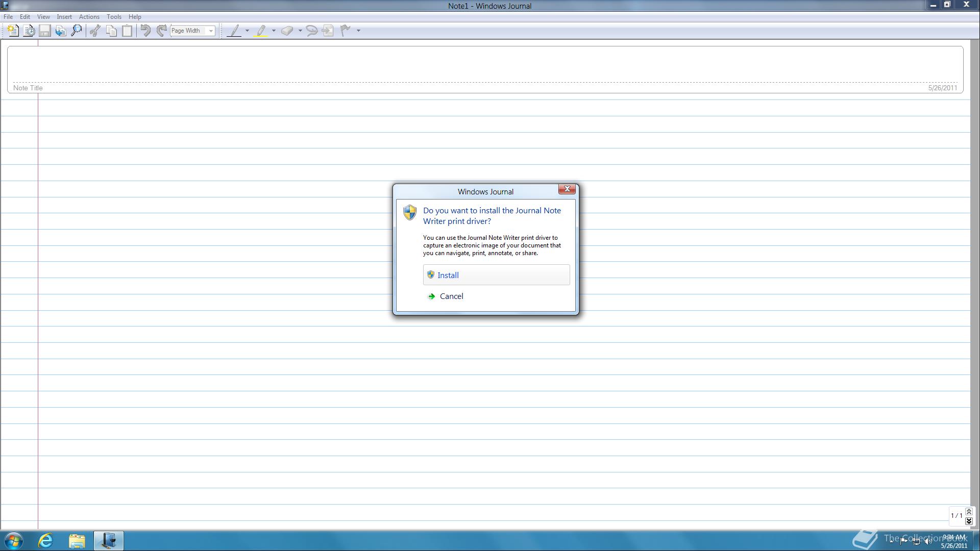Click the Show Desktop button
This screenshot has width=980, height=551.
976,541
